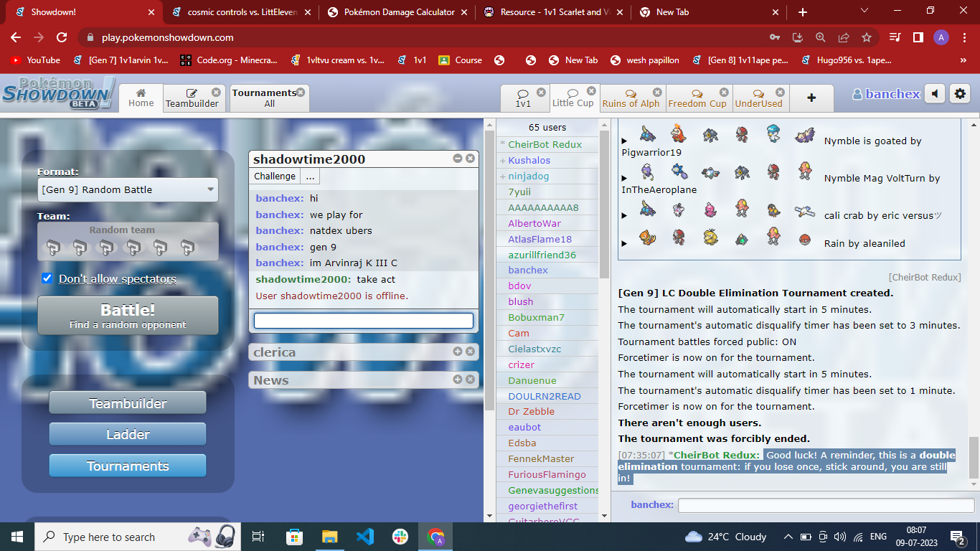Open the Code.org - Minecraft bookmark
This screenshot has width=980, height=551.
229,60
